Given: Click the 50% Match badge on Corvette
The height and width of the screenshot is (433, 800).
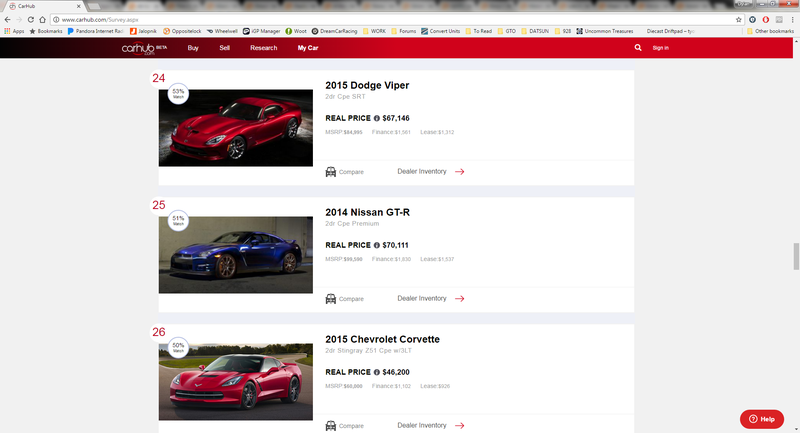Looking at the screenshot, I should 178,347.
